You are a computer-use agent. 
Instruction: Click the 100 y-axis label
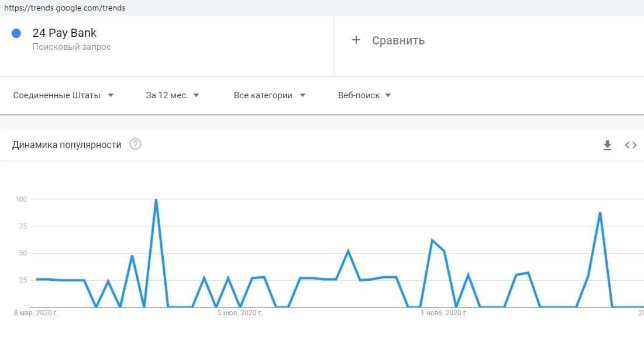(x=21, y=199)
